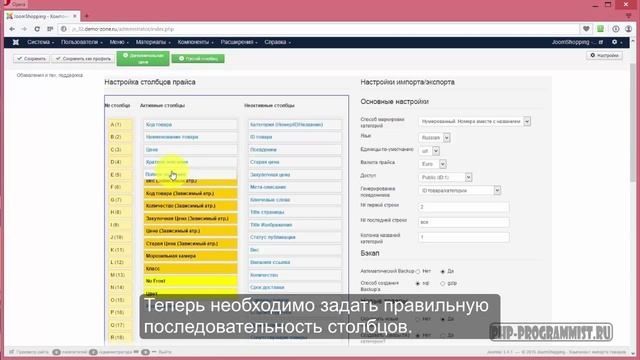Select inactive column Вес
Screen dimensions: 640x360
coord(295,250)
